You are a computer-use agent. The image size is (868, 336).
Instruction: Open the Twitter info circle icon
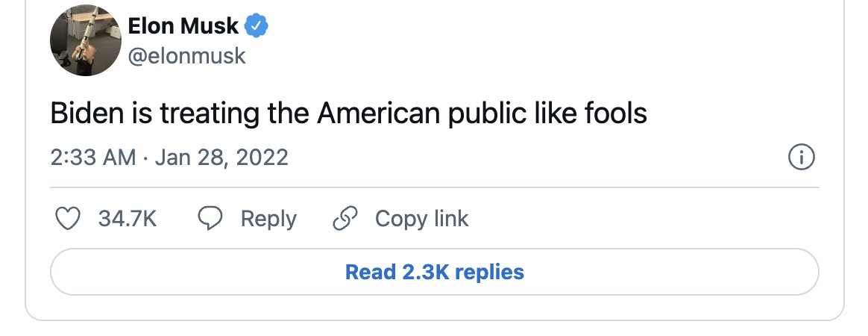pyautogui.click(x=801, y=158)
